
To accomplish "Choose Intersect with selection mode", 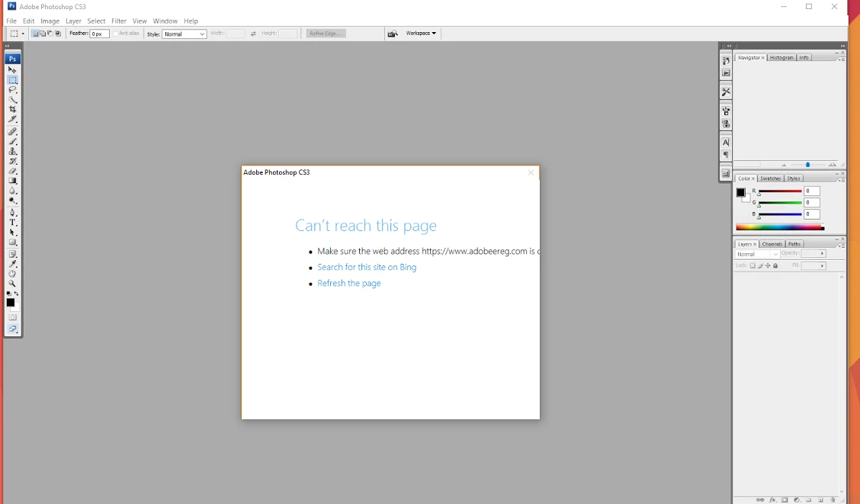I will [58, 34].
